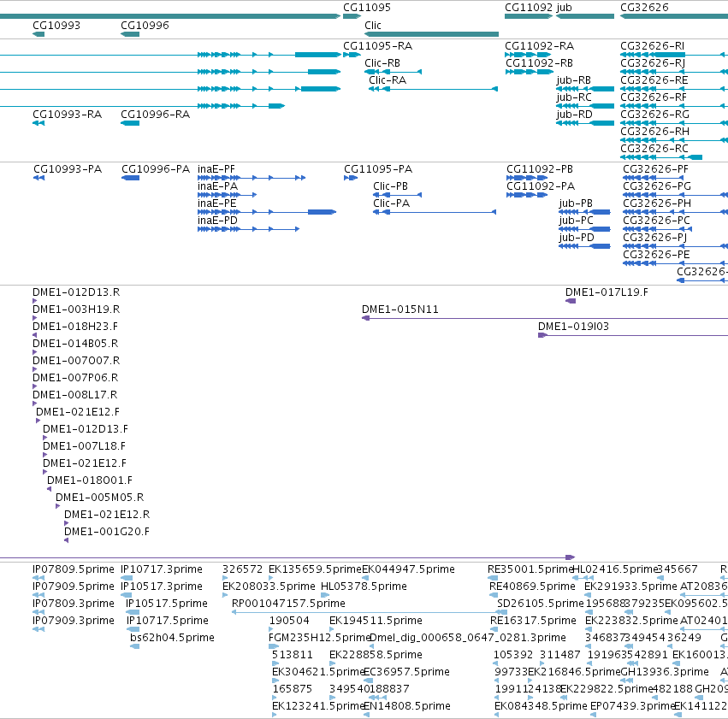This screenshot has width=728, height=719.
Task: Select the DME1-007O07.R clone end
Action: (35, 369)
